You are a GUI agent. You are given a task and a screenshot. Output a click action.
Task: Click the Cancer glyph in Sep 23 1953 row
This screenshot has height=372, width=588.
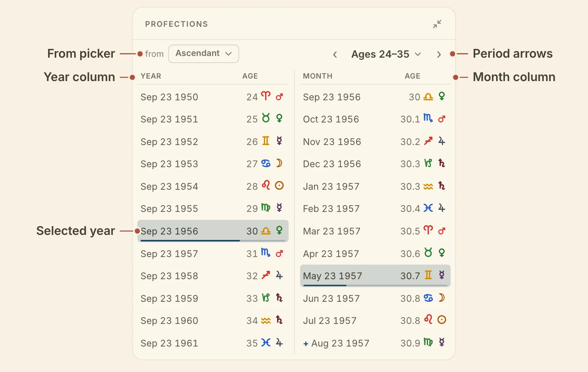click(266, 163)
